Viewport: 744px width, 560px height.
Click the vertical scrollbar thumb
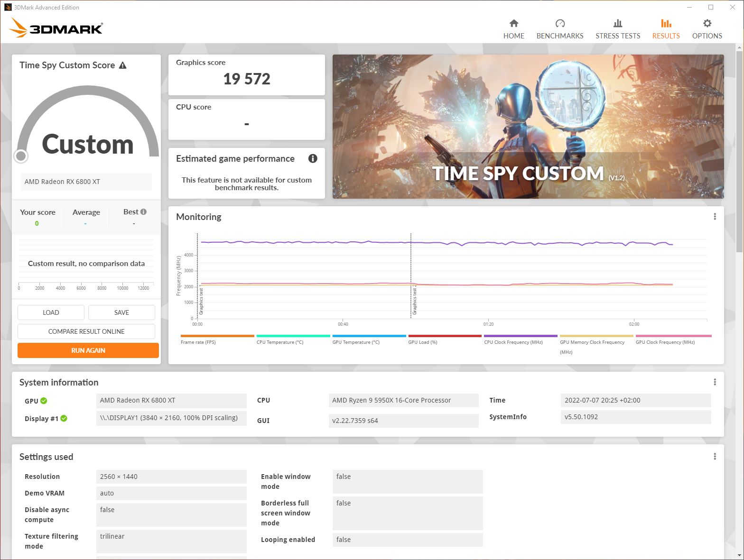pyautogui.click(x=739, y=152)
